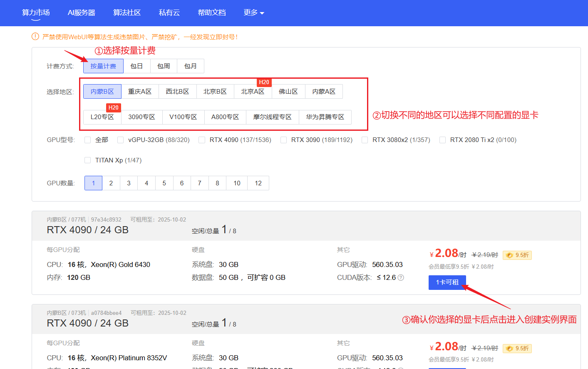Screen dimensions: 588x369
Task: Click the Xeon(R) Platinum 8352V CPU text
Action: [129, 358]
